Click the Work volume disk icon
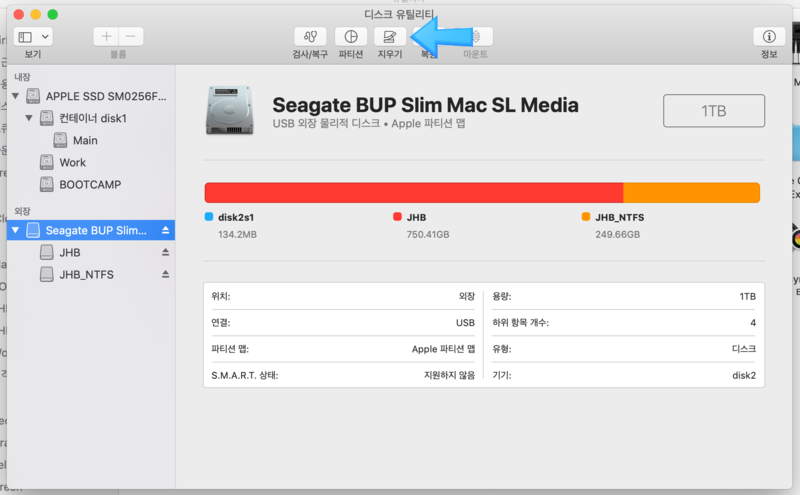The height and width of the screenshot is (495, 800). click(x=47, y=162)
